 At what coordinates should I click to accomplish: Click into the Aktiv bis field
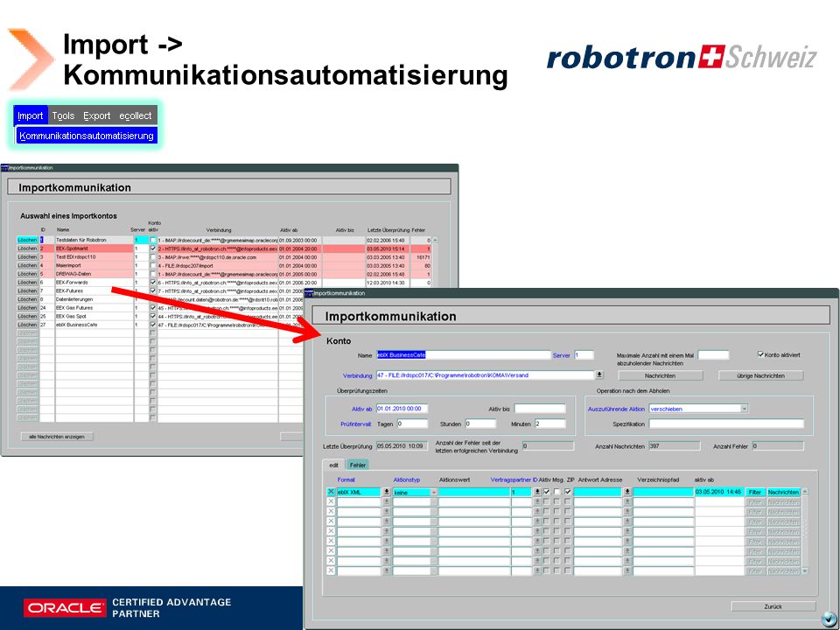point(540,409)
